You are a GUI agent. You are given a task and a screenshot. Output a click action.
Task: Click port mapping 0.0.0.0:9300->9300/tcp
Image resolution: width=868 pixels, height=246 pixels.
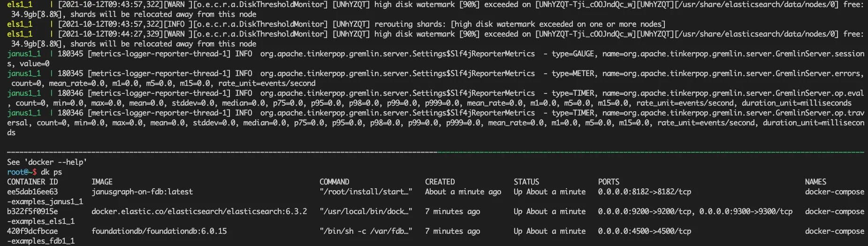746,211
